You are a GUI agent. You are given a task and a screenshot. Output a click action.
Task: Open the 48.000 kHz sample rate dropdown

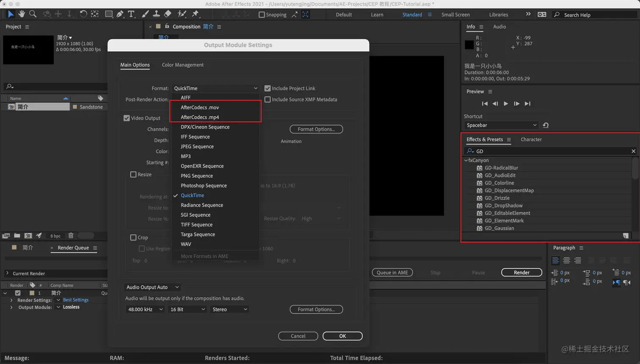(145, 309)
